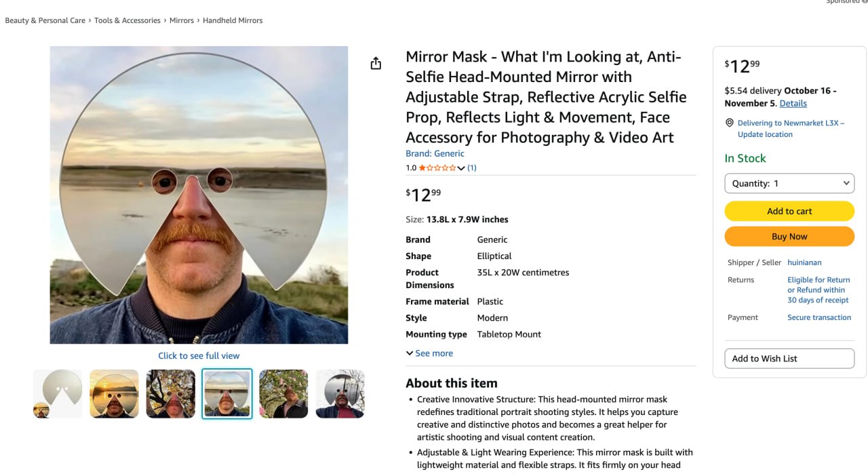This screenshot has width=868, height=474.
Task: Select the sunset mirror mask thumbnail
Action: 114,394
